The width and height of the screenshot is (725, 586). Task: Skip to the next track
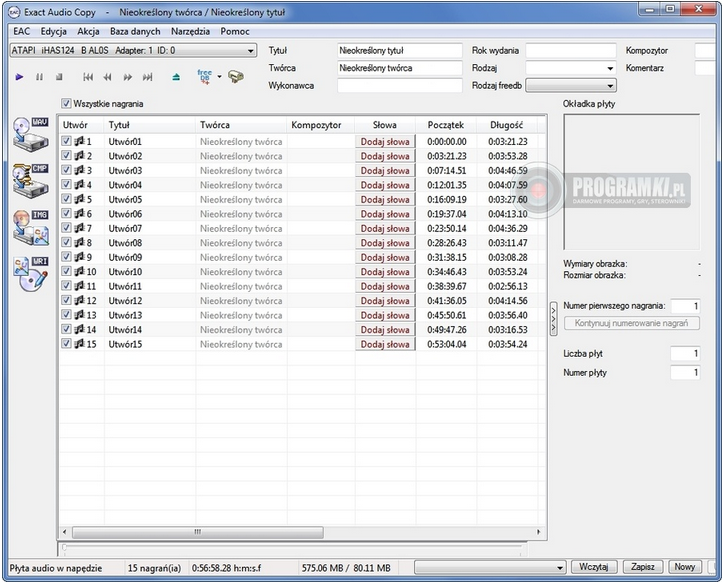point(147,77)
